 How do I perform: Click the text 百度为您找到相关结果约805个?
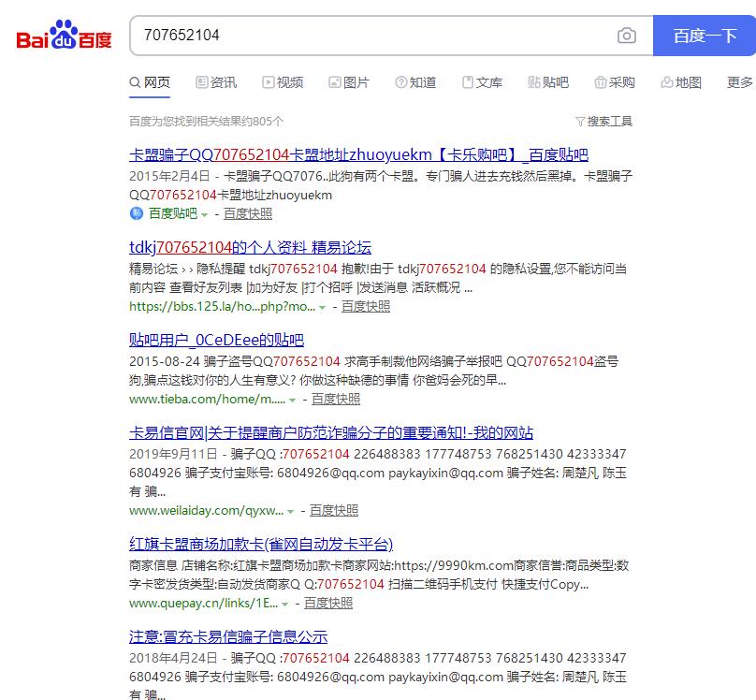coord(207,121)
